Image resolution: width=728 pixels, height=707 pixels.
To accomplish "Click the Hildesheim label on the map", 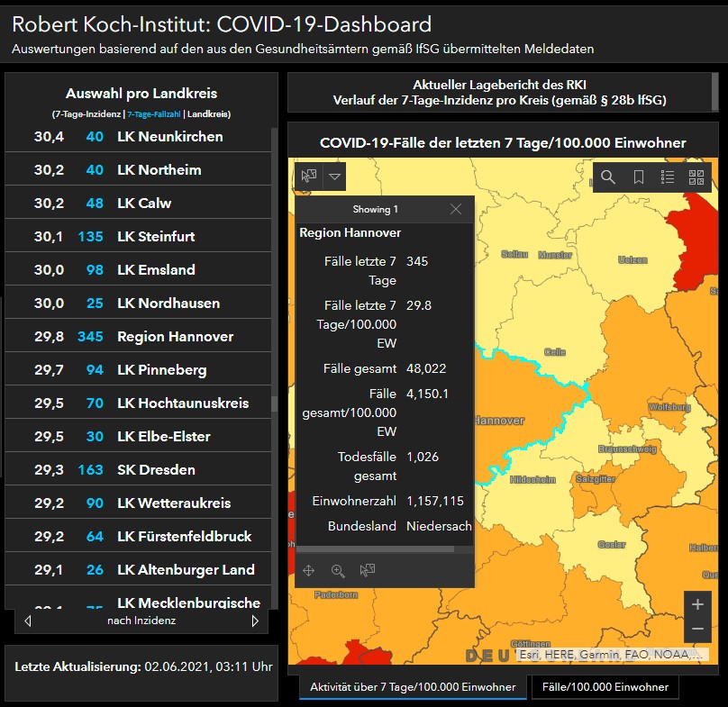I will (532, 479).
